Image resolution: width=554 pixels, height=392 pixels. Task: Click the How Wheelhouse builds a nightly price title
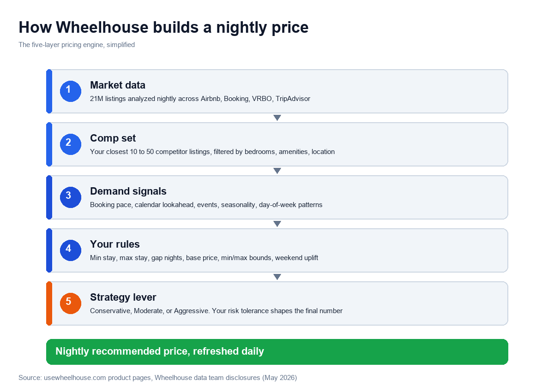tap(163, 28)
